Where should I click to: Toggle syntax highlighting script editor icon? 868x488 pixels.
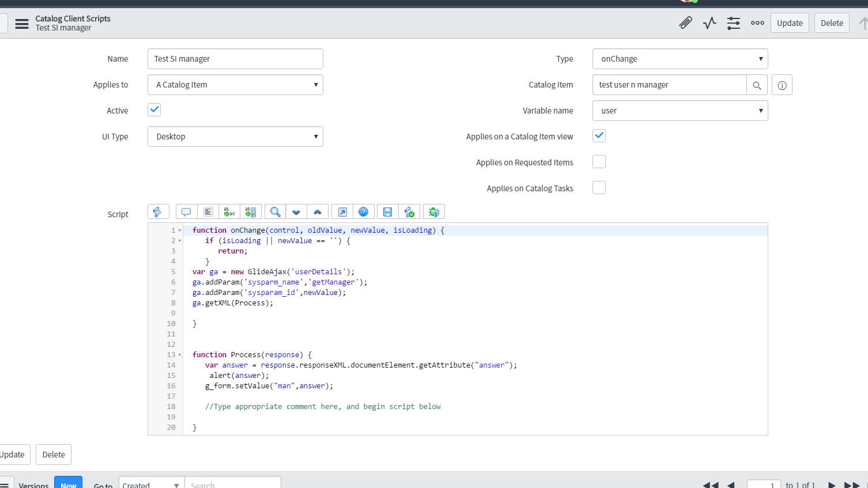point(158,212)
